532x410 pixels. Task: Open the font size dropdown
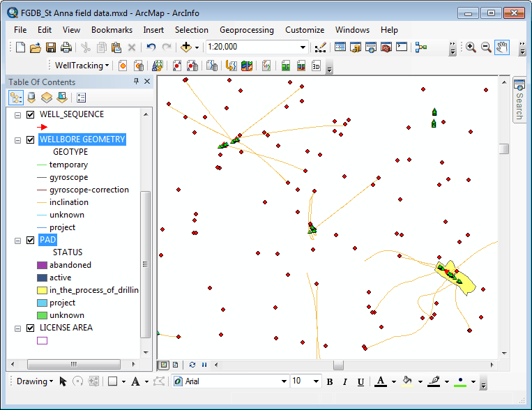[x=316, y=381]
